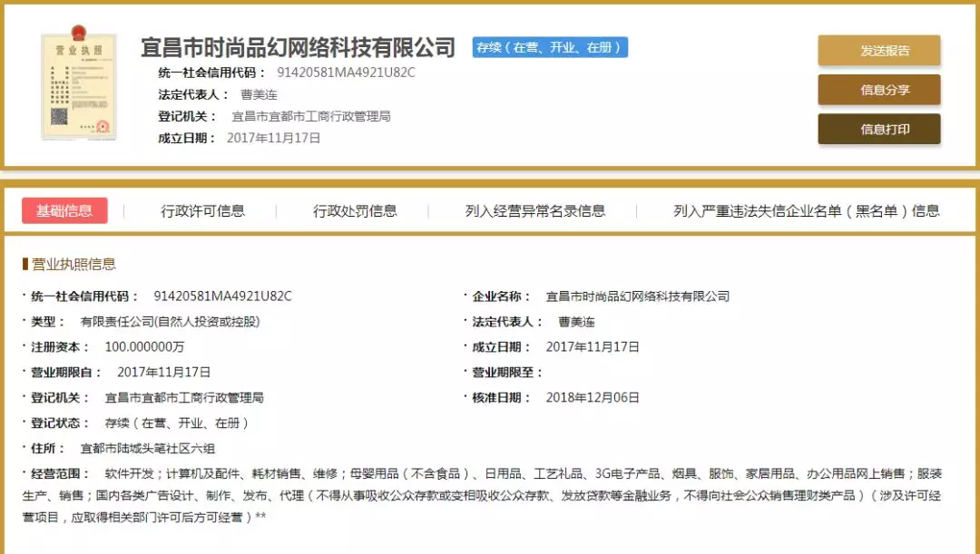Open the 行政处罚信息 tab

pyautogui.click(x=355, y=211)
